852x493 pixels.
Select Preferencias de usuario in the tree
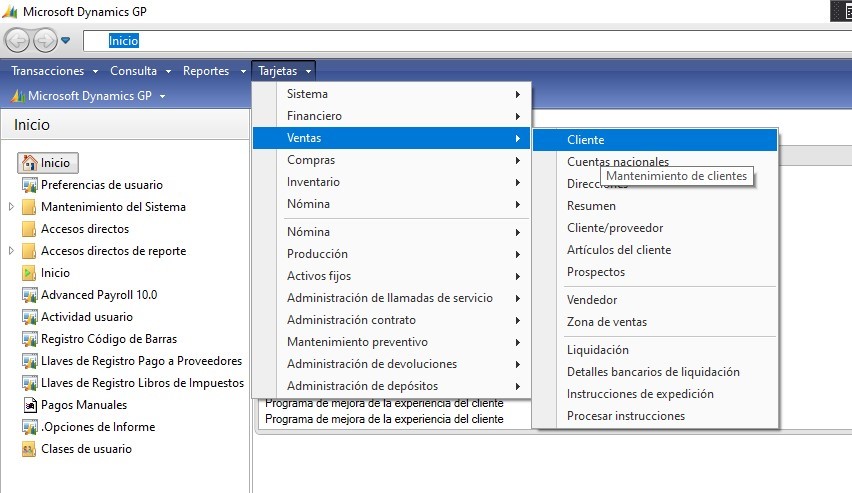coord(102,185)
